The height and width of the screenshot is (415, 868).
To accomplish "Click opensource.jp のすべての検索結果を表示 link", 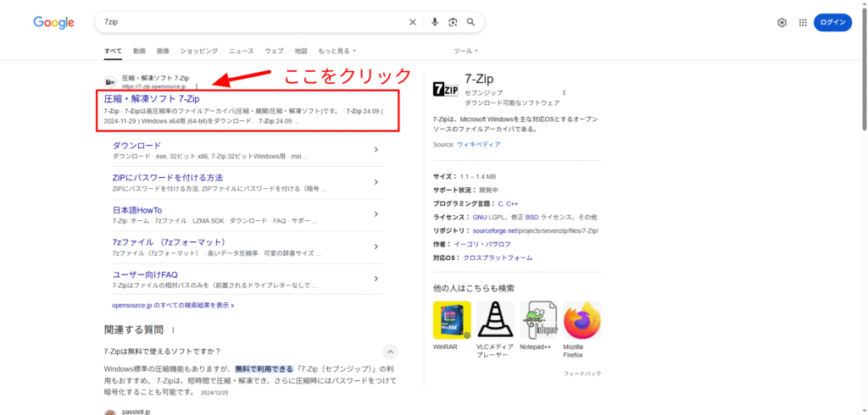I will pos(173,305).
